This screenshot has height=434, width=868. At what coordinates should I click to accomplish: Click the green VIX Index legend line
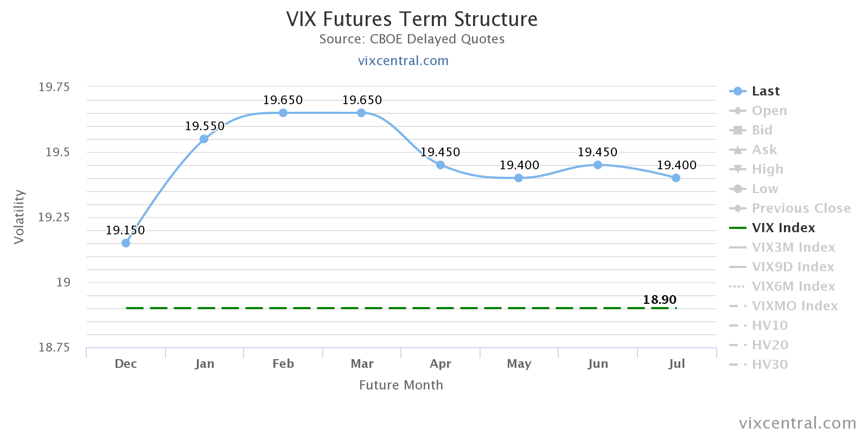pyautogui.click(x=737, y=228)
